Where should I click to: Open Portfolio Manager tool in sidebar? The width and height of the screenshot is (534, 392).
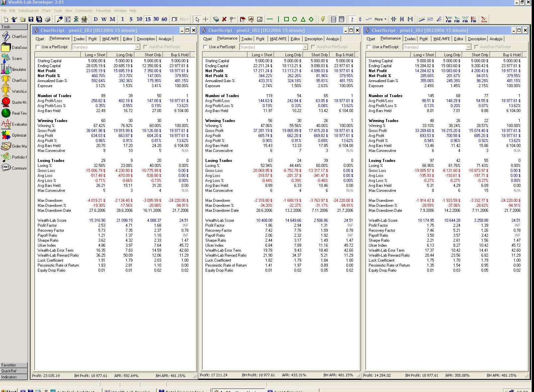point(14,157)
